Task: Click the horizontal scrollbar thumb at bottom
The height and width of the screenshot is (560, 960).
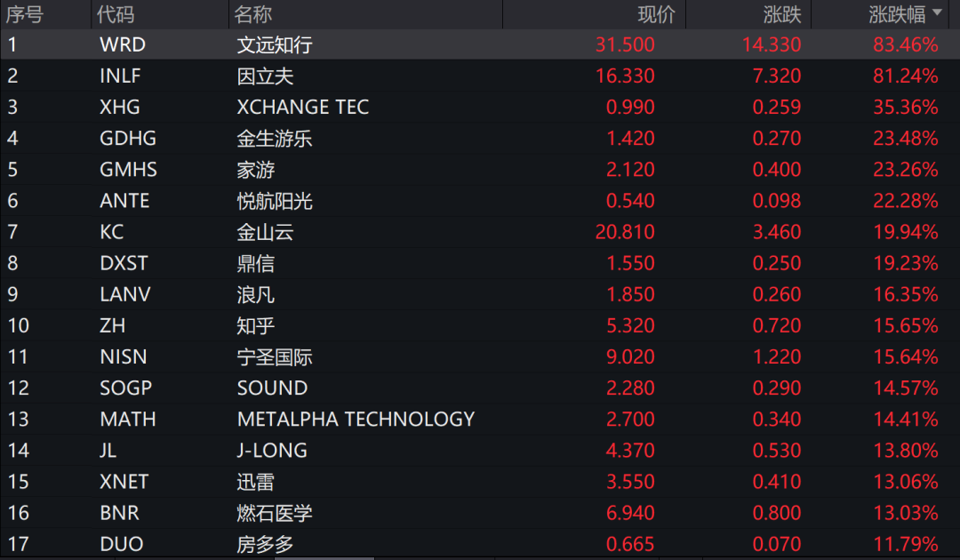Action: (324, 558)
